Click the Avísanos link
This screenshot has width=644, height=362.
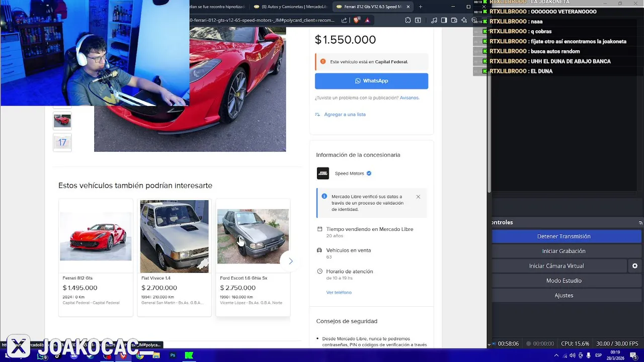[409, 98]
